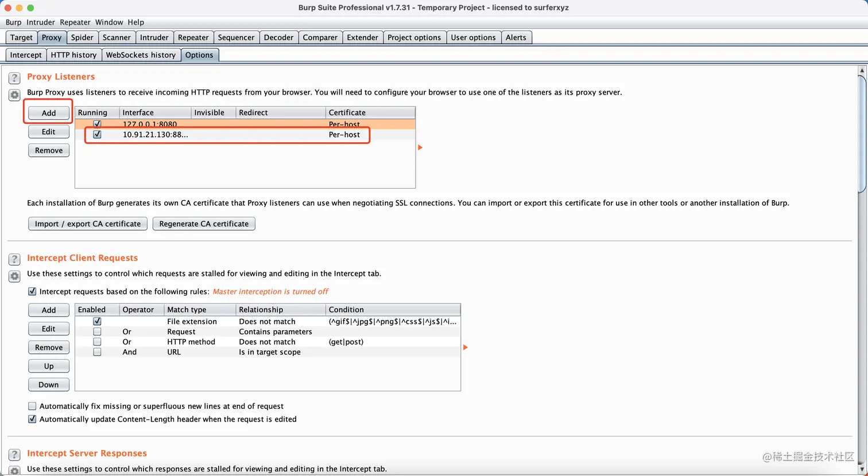The width and height of the screenshot is (868, 476).
Task: Open the Alerts tab
Action: (516, 37)
